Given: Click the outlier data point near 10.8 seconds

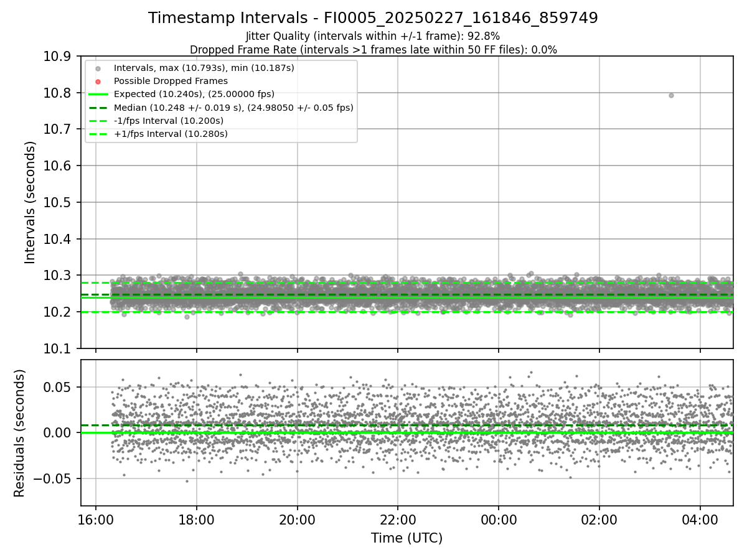Looking at the screenshot, I should [671, 95].
